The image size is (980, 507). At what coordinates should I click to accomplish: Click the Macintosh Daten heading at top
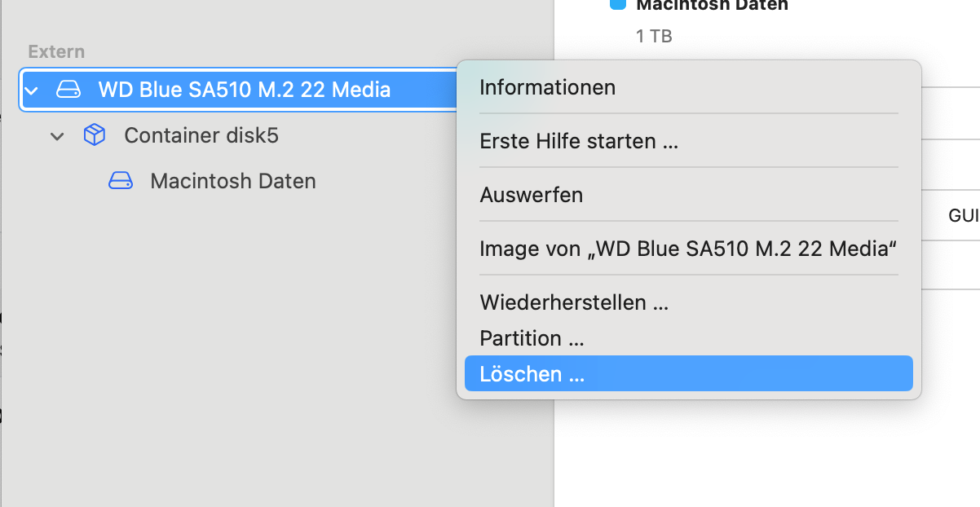pyautogui.click(x=711, y=6)
